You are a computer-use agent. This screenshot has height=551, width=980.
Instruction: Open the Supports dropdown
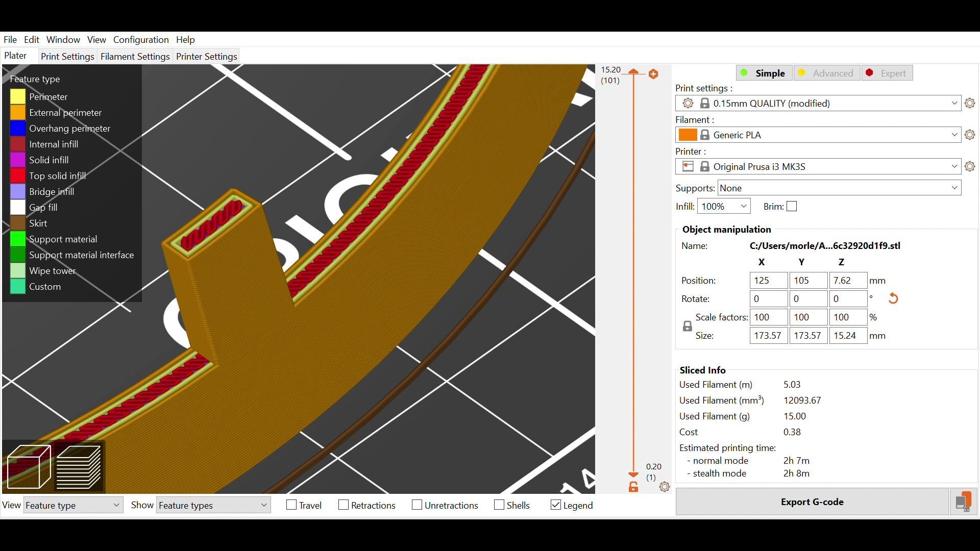click(839, 188)
